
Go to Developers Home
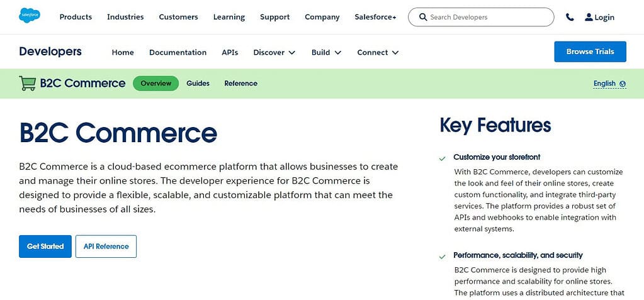(123, 53)
